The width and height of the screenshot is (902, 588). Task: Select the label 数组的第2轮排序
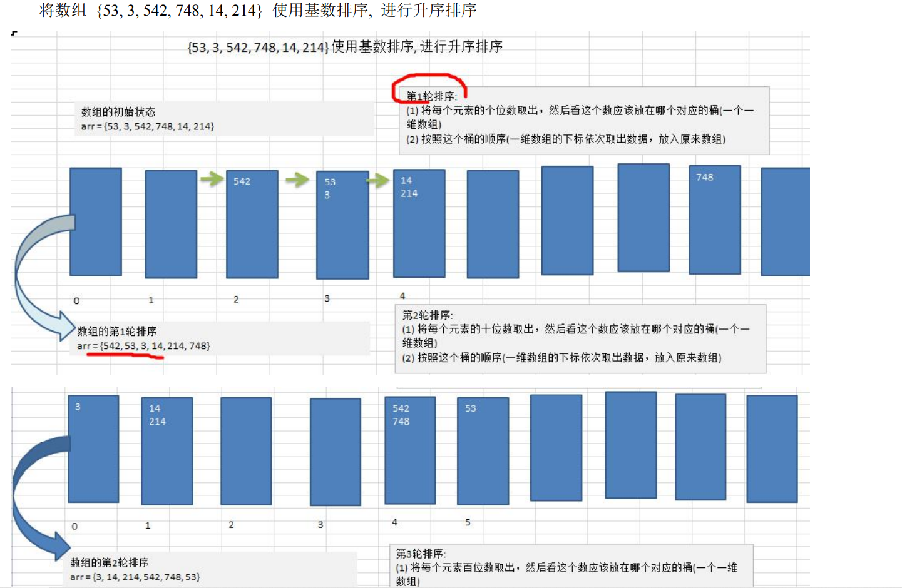[x=110, y=563]
